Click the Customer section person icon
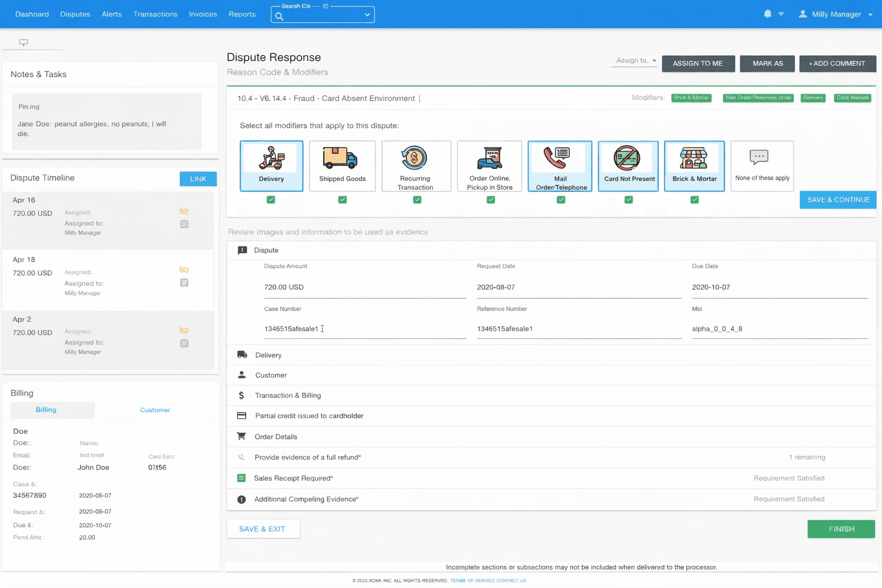The height and width of the screenshot is (588, 882). (x=242, y=375)
